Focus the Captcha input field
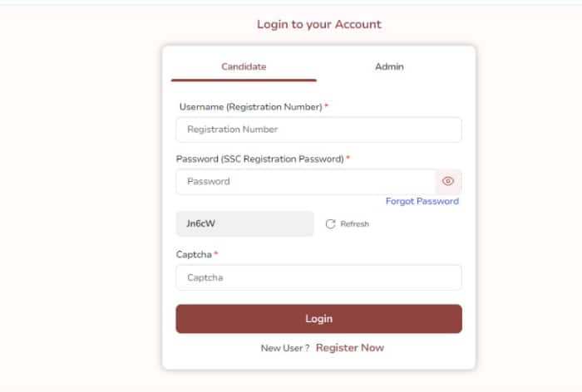This screenshot has height=392, width=582. 318,277
